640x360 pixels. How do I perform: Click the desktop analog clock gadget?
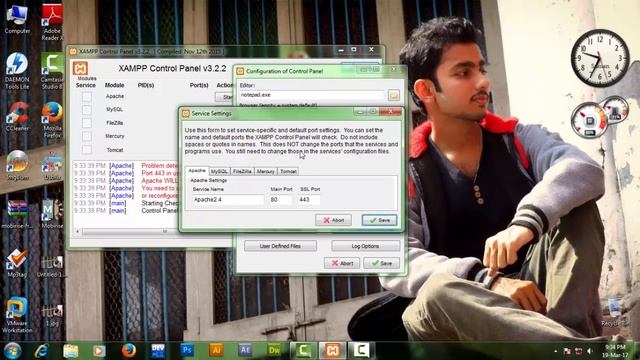pyautogui.click(x=600, y=58)
